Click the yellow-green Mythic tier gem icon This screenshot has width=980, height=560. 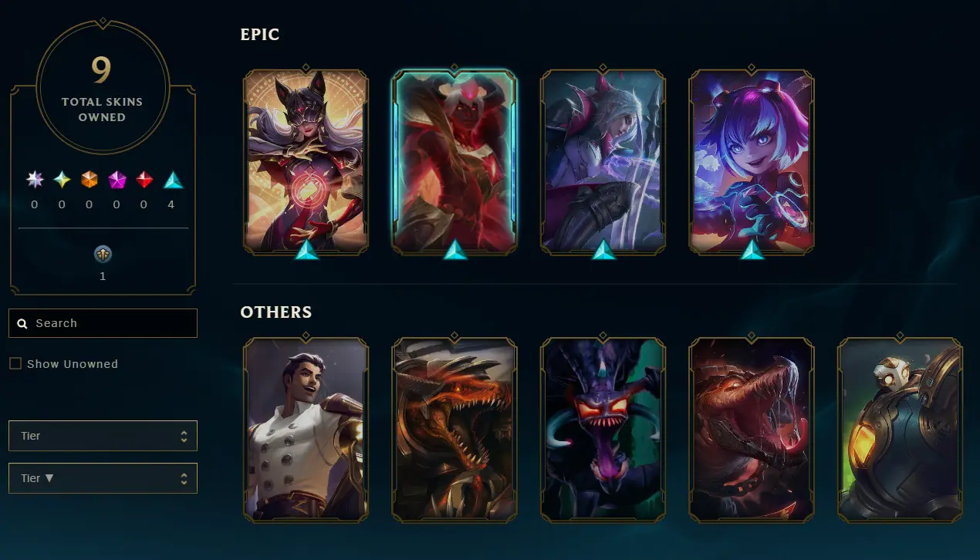(62, 180)
